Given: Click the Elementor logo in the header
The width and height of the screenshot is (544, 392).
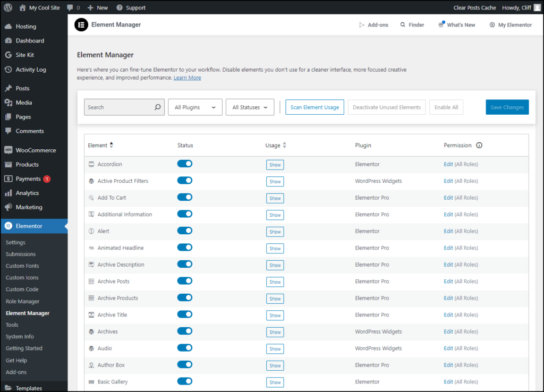Looking at the screenshot, I should point(81,24).
